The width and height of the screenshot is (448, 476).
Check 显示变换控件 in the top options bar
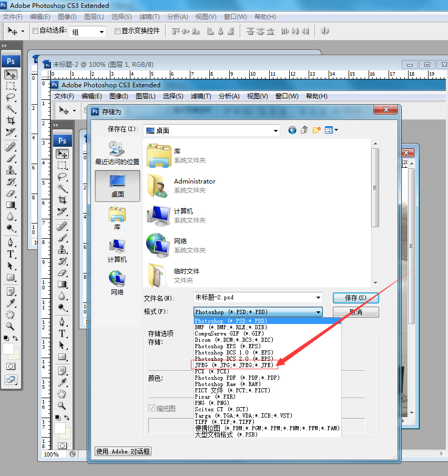(117, 31)
